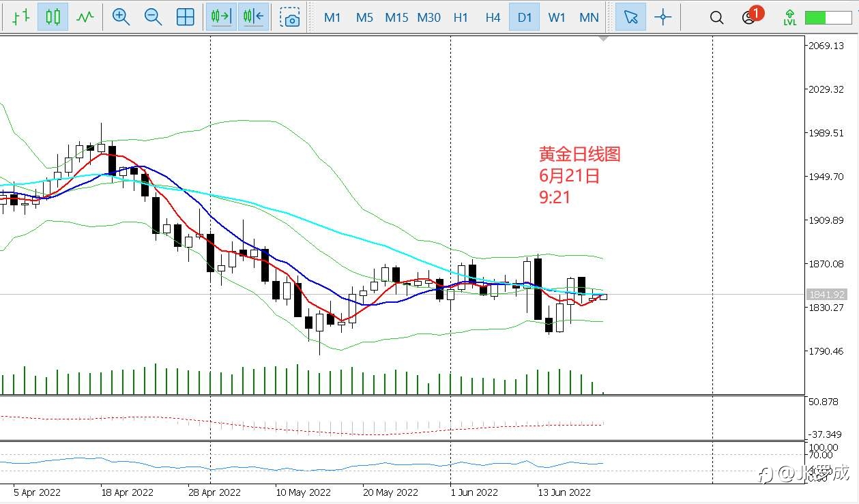Click the 2029.32 price scale value
The image size is (859, 504).
tap(826, 89)
